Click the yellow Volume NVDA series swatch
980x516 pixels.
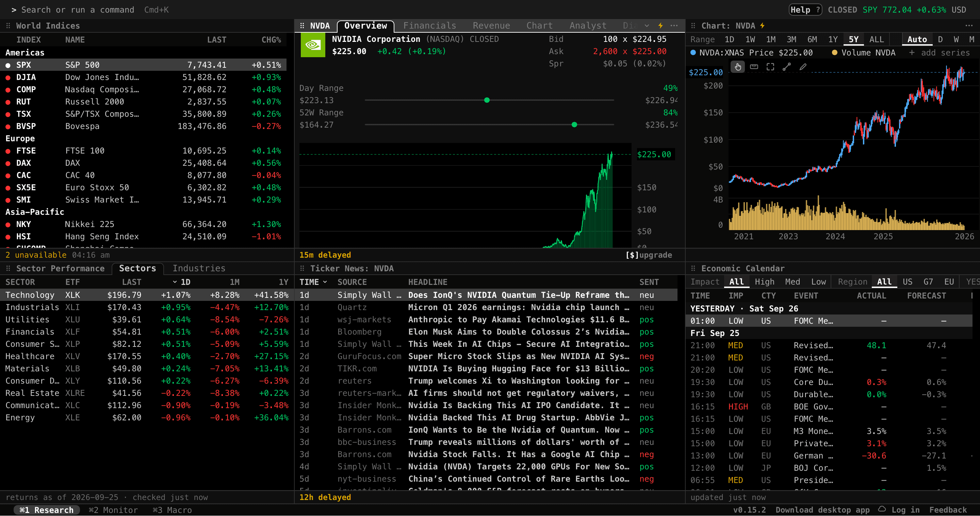(x=834, y=52)
